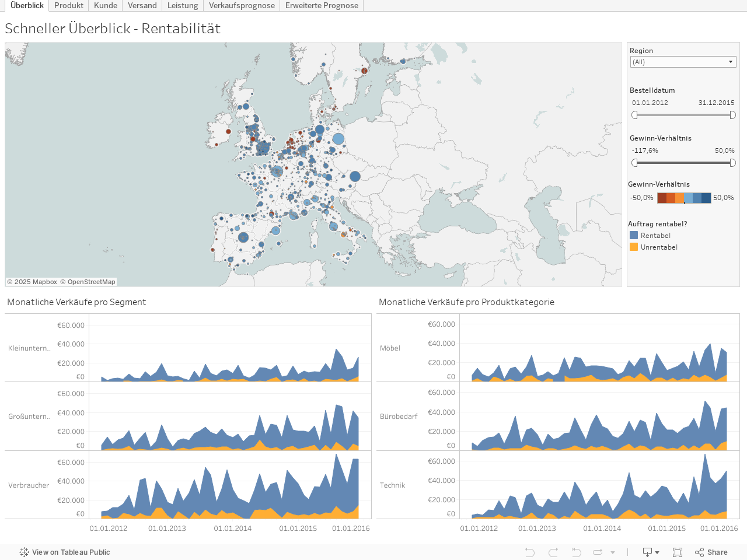Click the Bürobedarf category label
The width and height of the screenshot is (747, 560).
pyautogui.click(x=399, y=416)
